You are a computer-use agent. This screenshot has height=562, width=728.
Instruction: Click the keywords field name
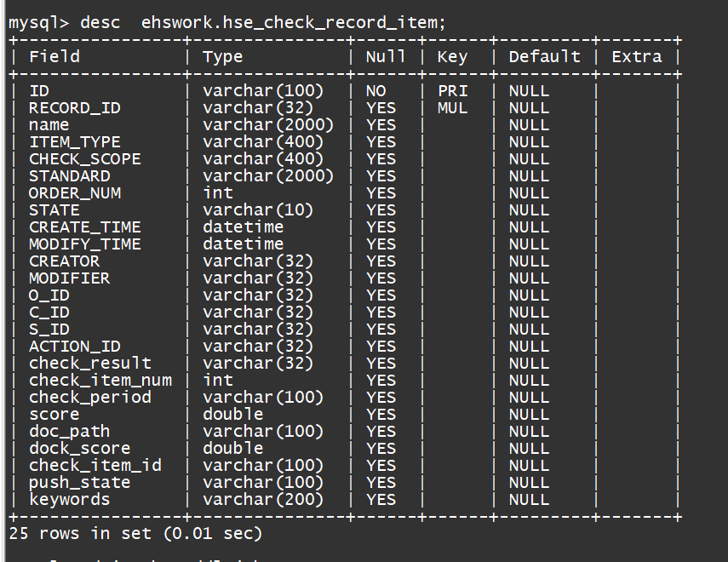tap(70, 500)
